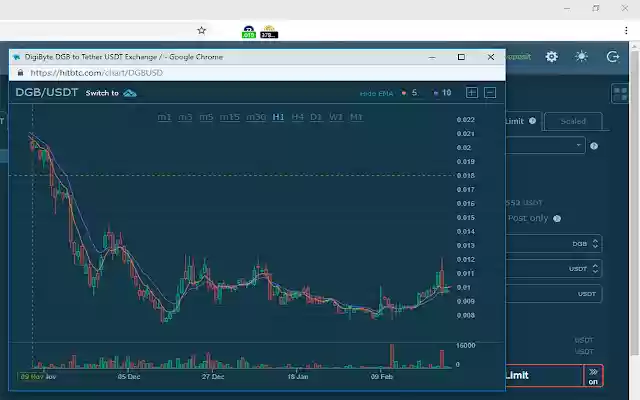The height and width of the screenshot is (400, 640).
Task: Adjust the first USDT field stepper arrows
Action: tap(595, 269)
